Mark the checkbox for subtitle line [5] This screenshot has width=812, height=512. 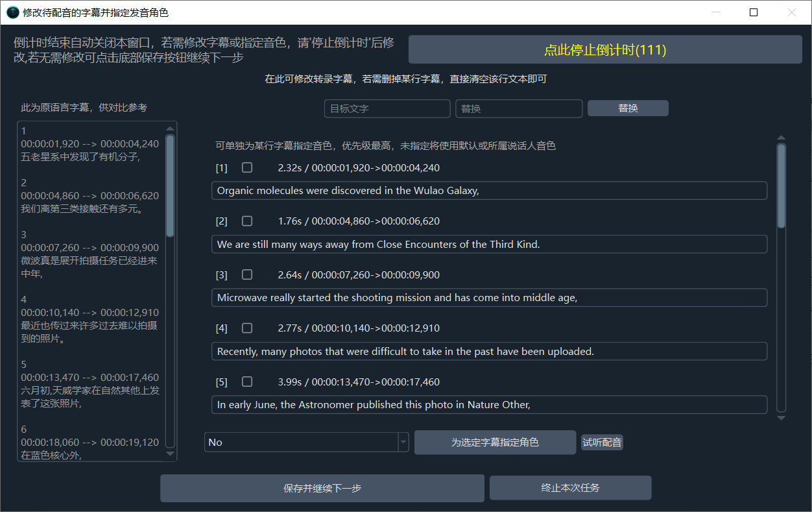[x=247, y=382]
